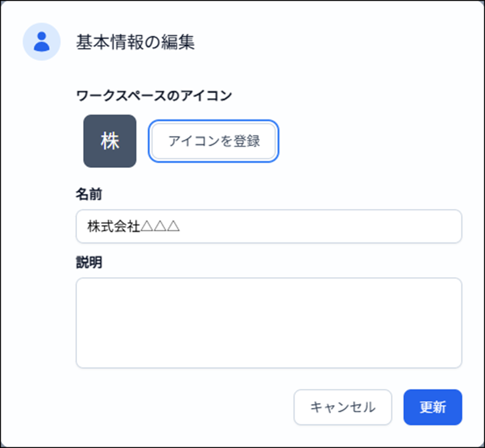Viewport: 485px width, 448px height.
Task: Save changes with the update button
Action: 433,407
